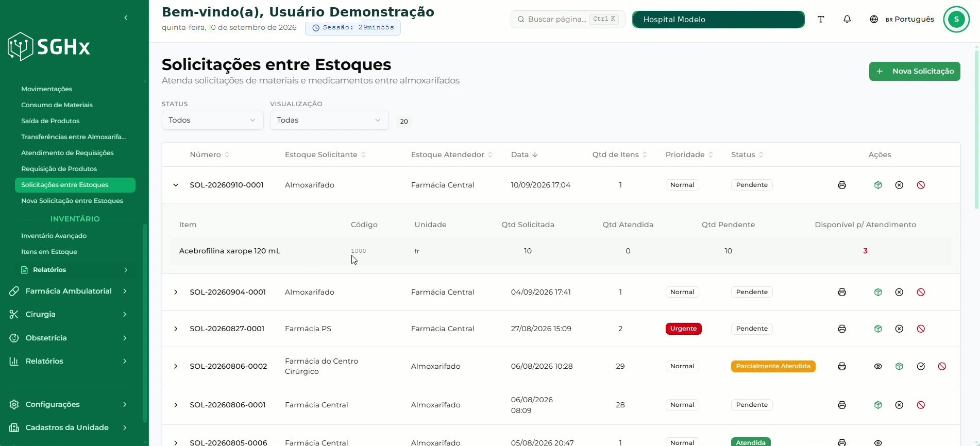Image resolution: width=980 pixels, height=446 pixels.
Task: Focus the Buscar página search field
Action: click(x=568, y=19)
